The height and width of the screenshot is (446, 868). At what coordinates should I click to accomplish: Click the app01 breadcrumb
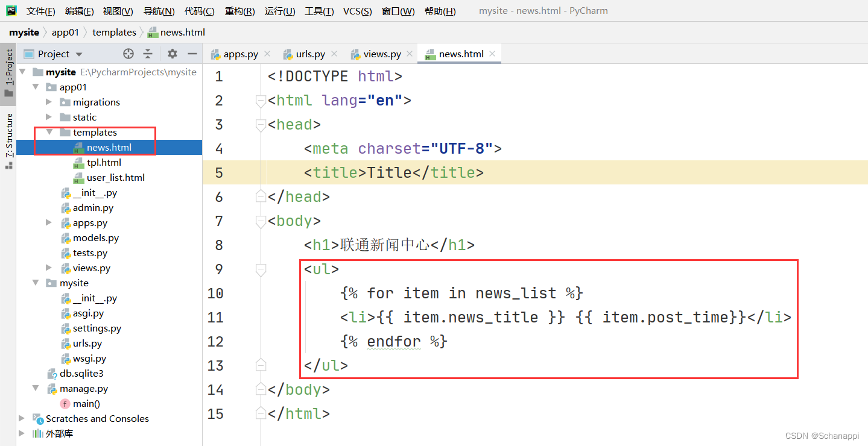pyautogui.click(x=69, y=32)
